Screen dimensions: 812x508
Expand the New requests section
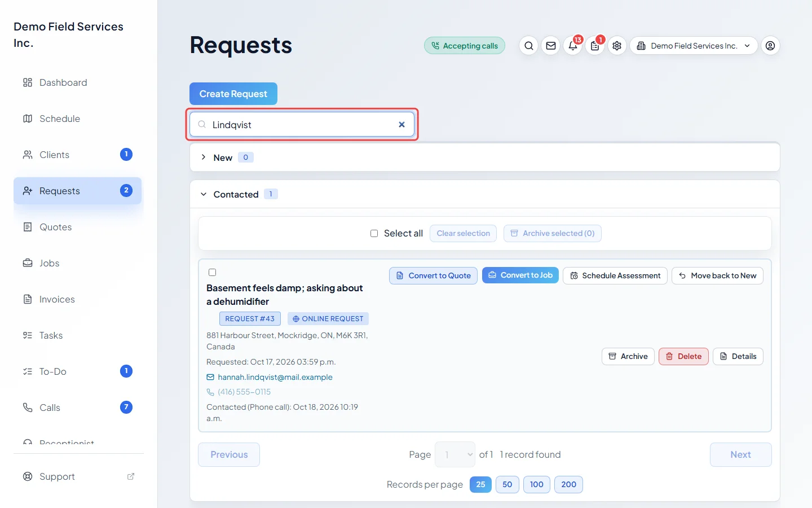click(204, 157)
